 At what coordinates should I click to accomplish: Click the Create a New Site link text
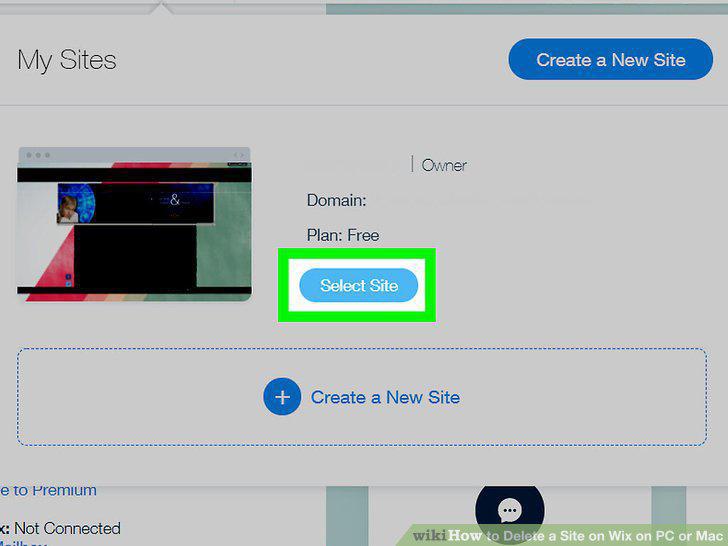point(385,397)
